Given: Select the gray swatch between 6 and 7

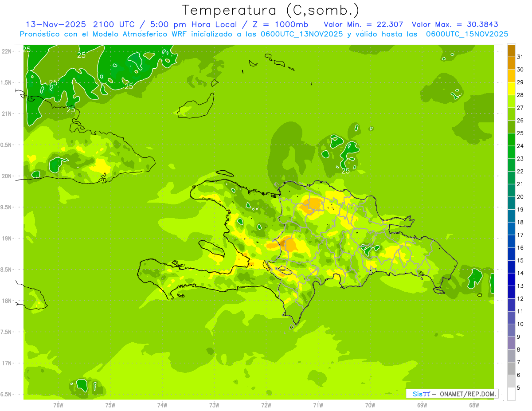Looking at the screenshot, I should click(512, 369).
